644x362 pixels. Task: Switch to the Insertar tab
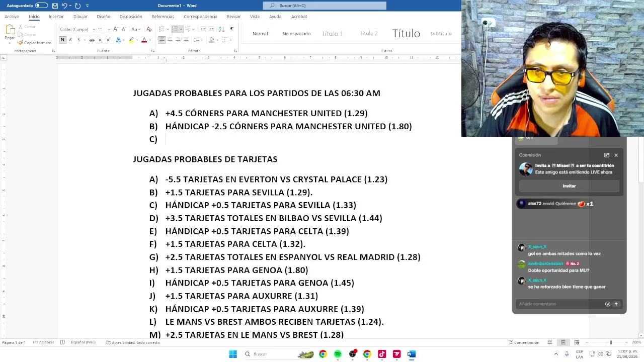56,17
